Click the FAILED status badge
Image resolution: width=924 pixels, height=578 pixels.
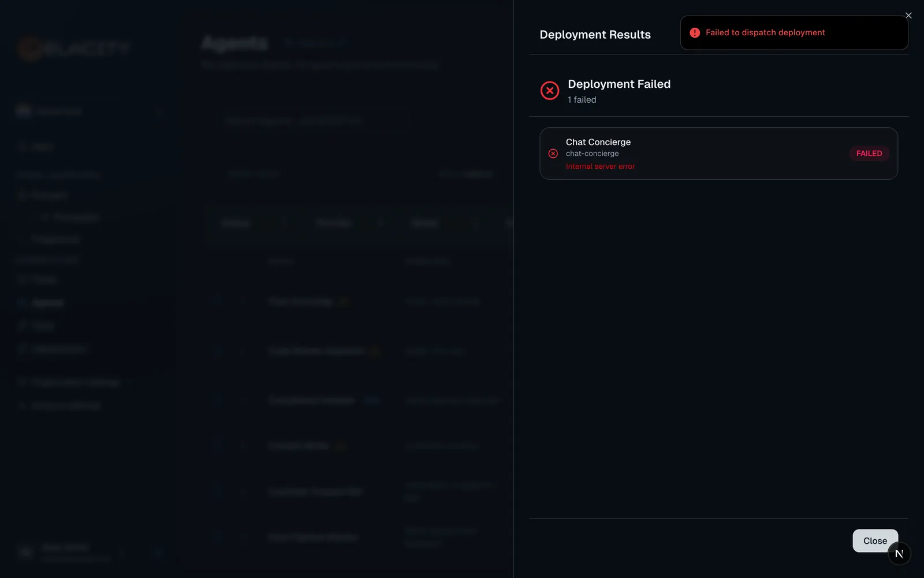(x=869, y=153)
